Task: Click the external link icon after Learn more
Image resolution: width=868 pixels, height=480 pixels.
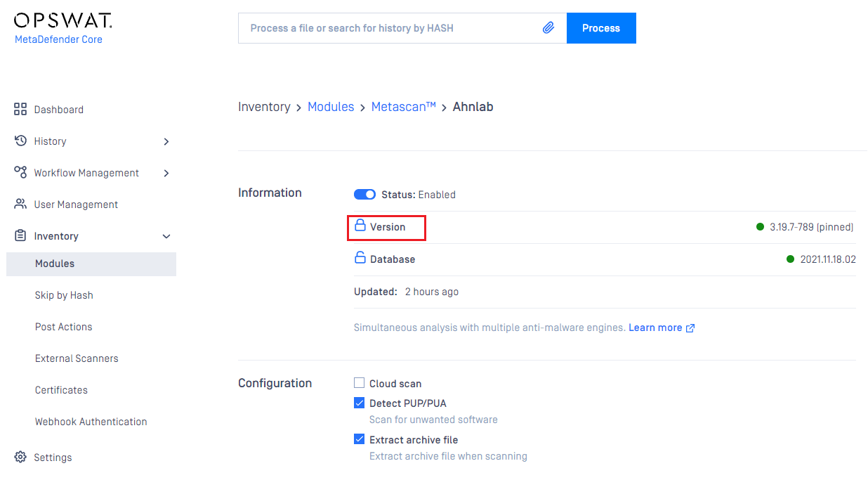Action: tap(690, 328)
